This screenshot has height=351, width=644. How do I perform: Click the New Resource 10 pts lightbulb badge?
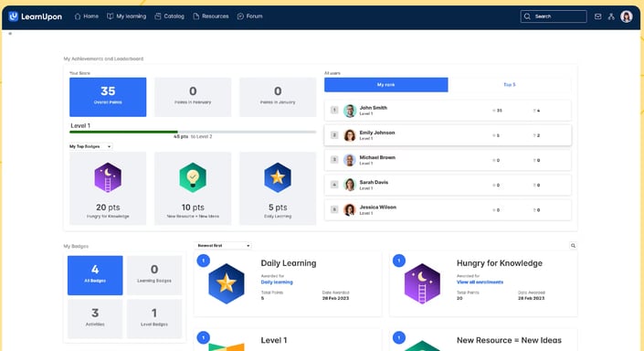click(x=193, y=177)
